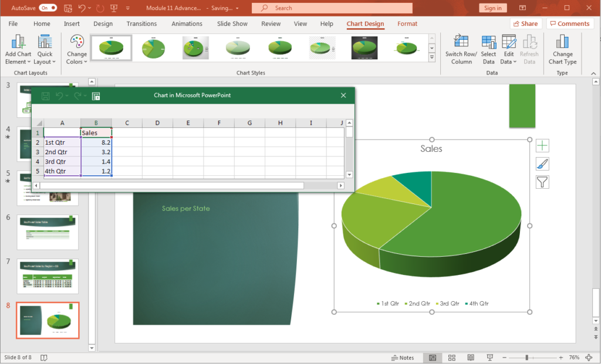This screenshot has width=601, height=364.
Task: Select the Switch Row/Column icon
Action: pyautogui.click(x=461, y=49)
